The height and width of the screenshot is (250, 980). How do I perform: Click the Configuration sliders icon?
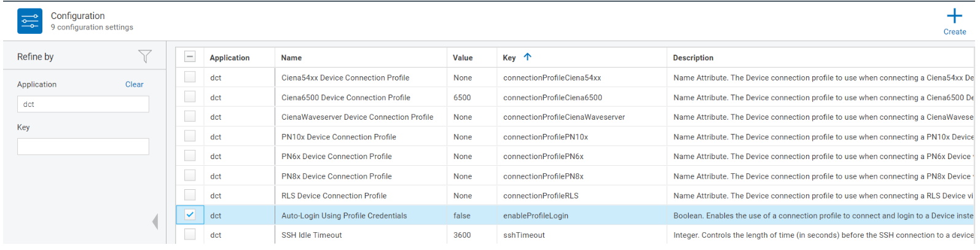[x=29, y=21]
